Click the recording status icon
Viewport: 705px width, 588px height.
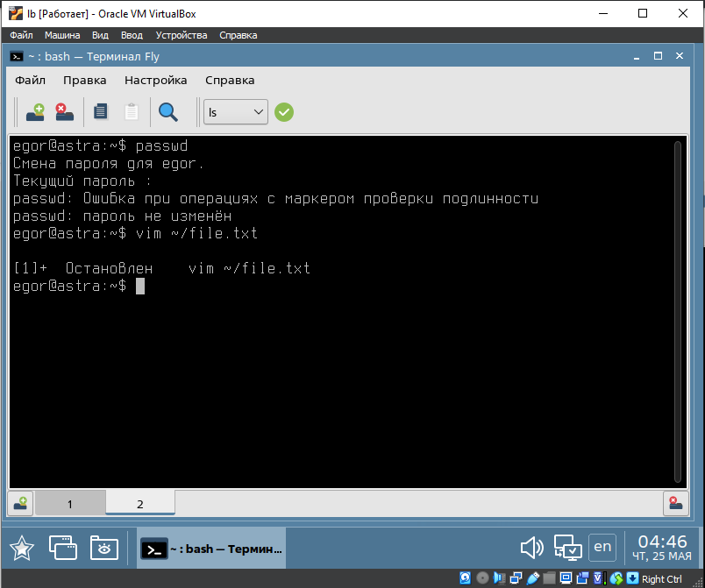582,578
